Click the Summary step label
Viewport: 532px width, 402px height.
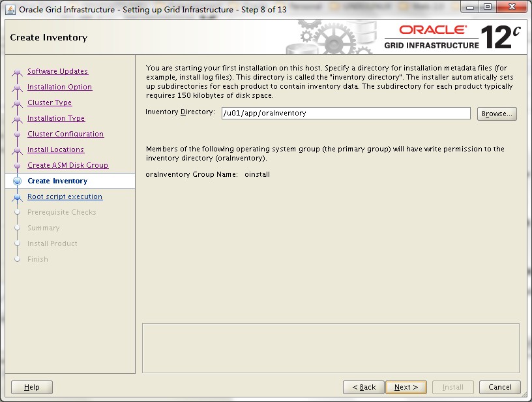(44, 228)
